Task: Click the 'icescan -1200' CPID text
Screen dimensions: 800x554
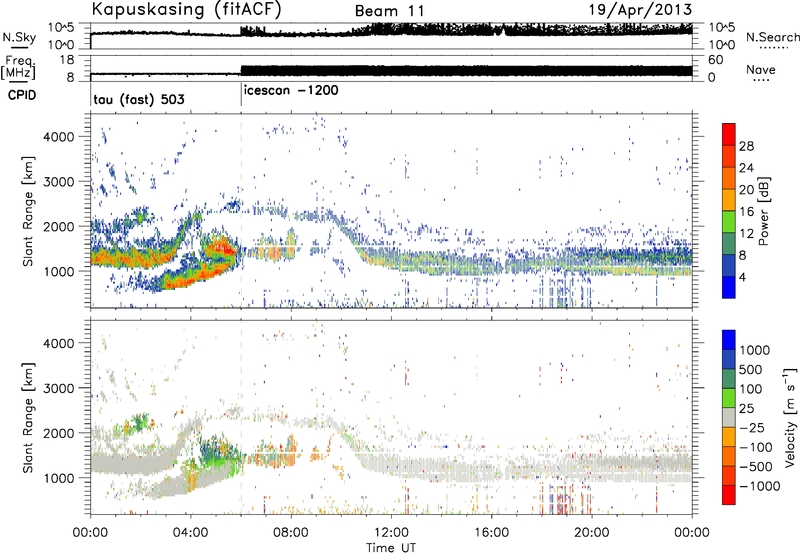Action: tap(291, 91)
